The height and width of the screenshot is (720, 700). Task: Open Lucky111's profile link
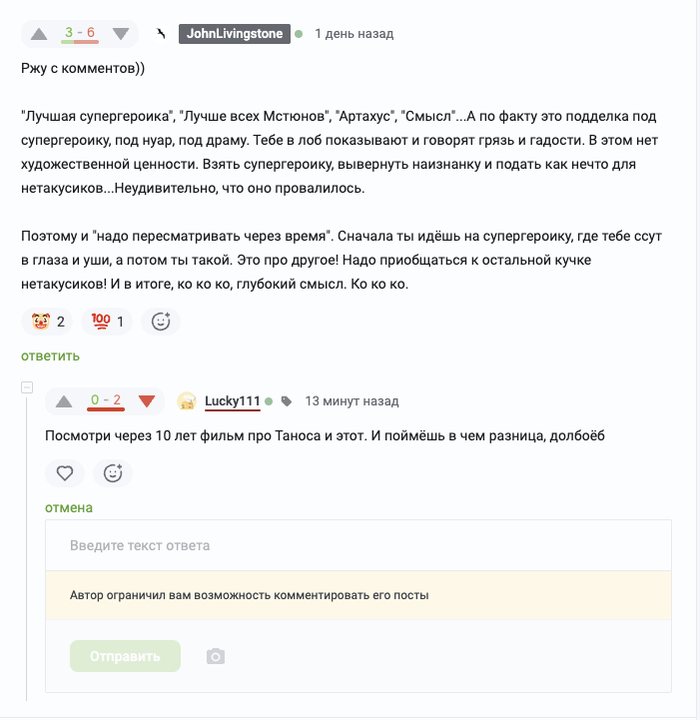(x=232, y=402)
